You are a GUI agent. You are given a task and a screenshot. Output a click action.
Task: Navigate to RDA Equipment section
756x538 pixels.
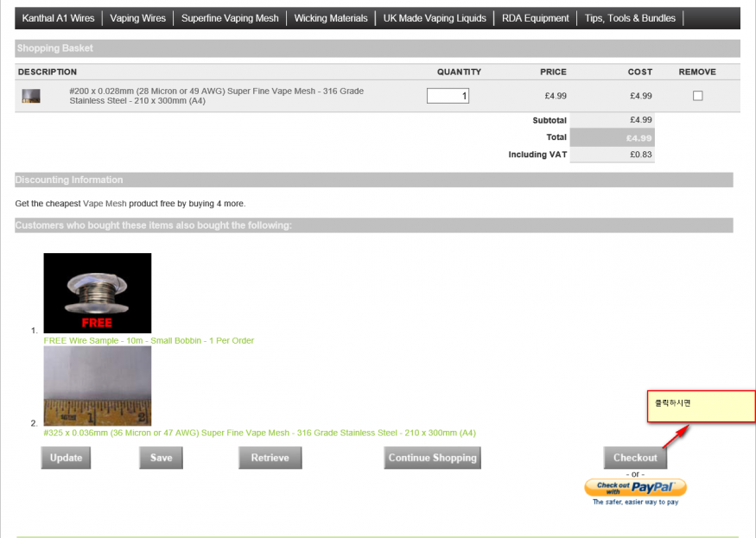[535, 18]
